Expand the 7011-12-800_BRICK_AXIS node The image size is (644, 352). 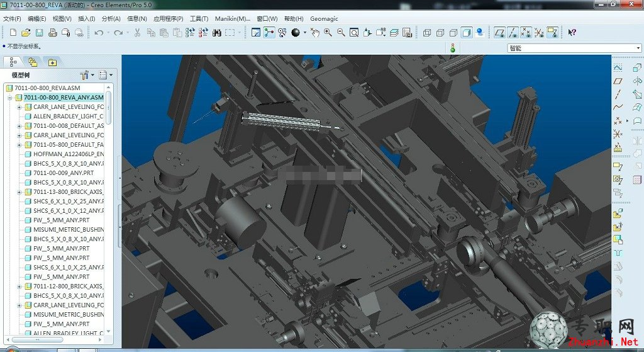19,287
